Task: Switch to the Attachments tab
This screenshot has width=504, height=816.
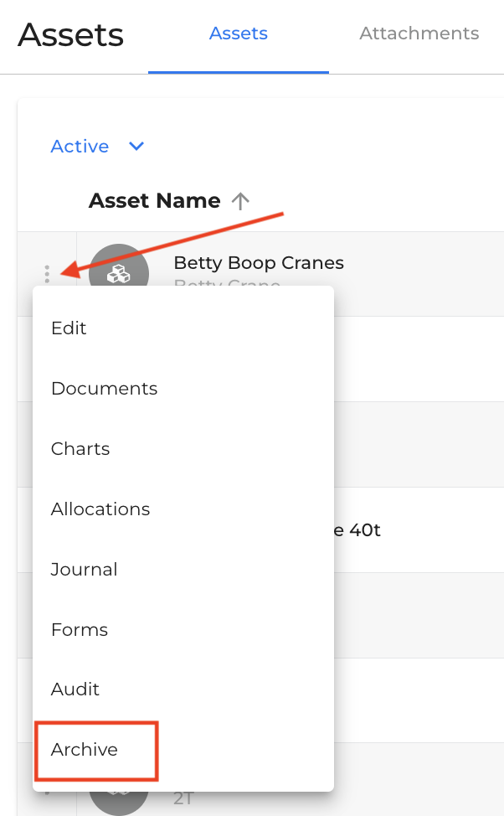Action: point(419,34)
